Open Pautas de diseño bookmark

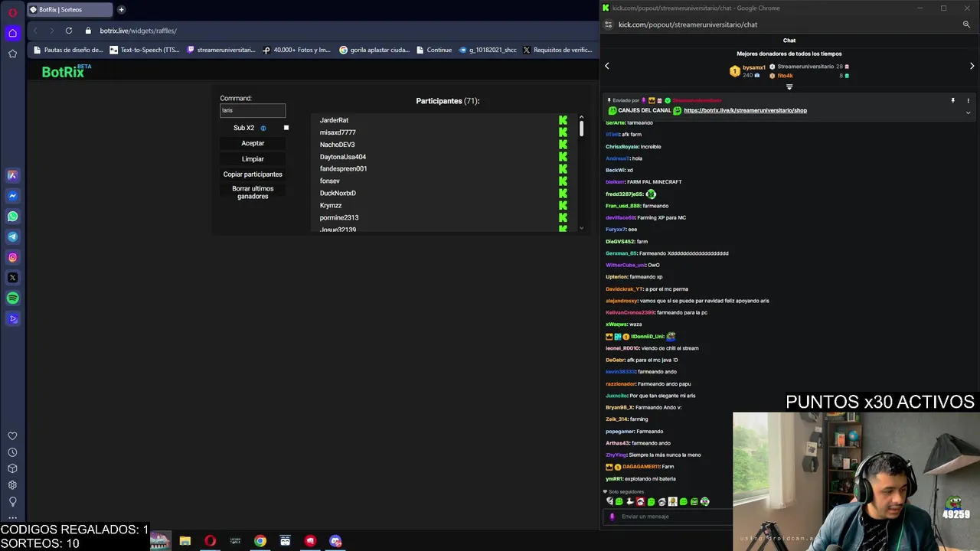tap(68, 50)
